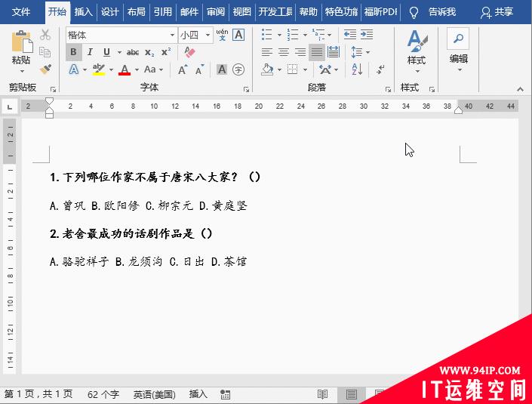Image resolution: width=532 pixels, height=404 pixels.
Task: Collapse the ribbon with the arrow
Action: pyautogui.click(x=520, y=89)
